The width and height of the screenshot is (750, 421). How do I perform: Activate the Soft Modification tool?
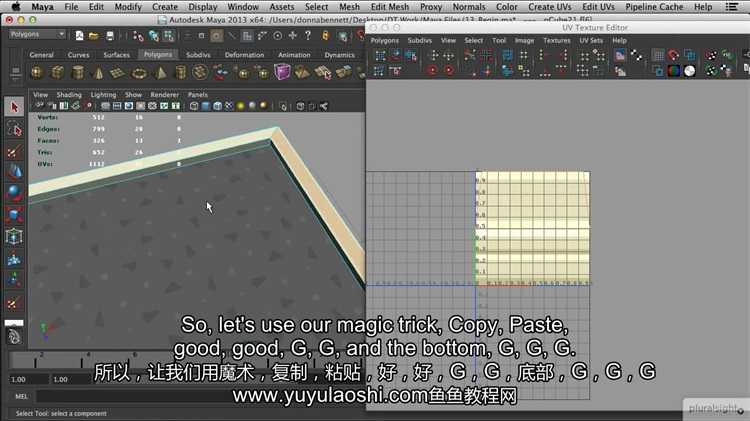[x=14, y=259]
